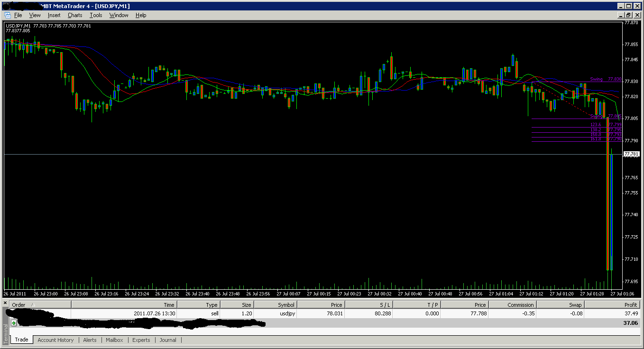Click the green arrow balance row icon

(14, 323)
